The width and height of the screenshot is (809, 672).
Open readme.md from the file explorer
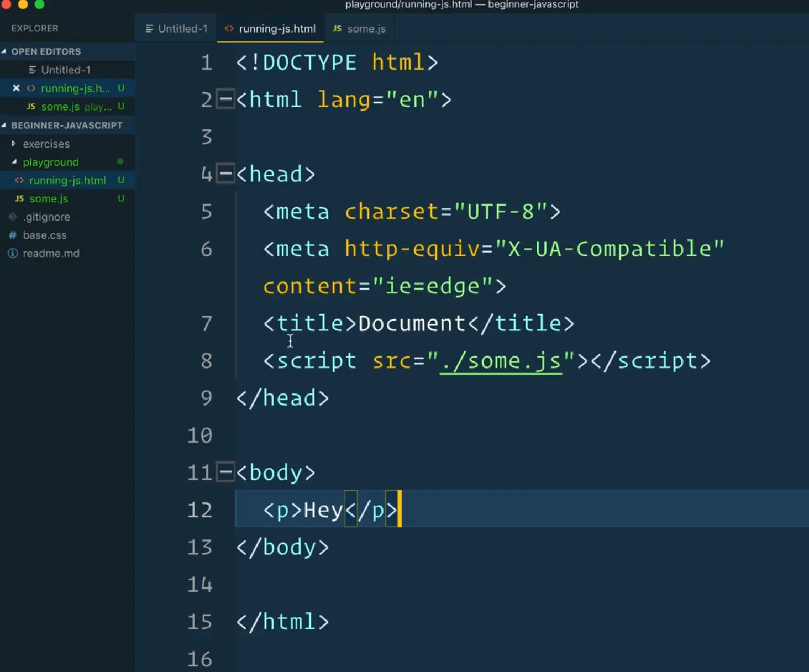(51, 253)
